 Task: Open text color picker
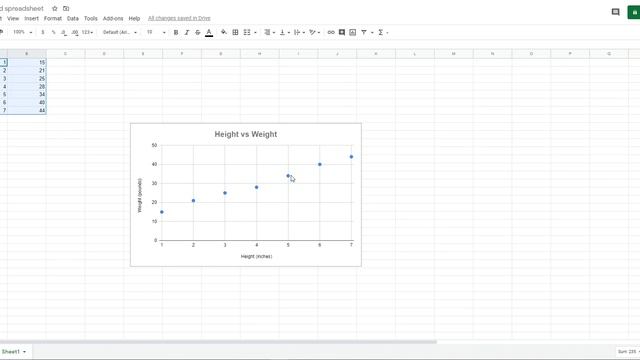tap(209, 32)
